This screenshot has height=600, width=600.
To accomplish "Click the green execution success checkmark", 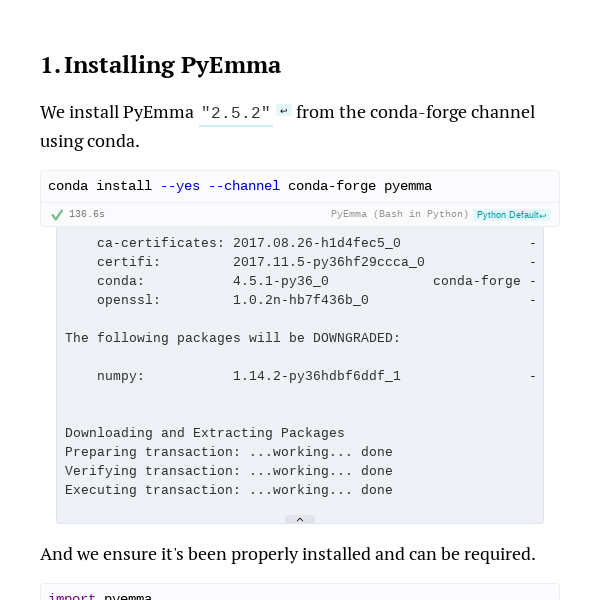I will [x=57, y=214].
